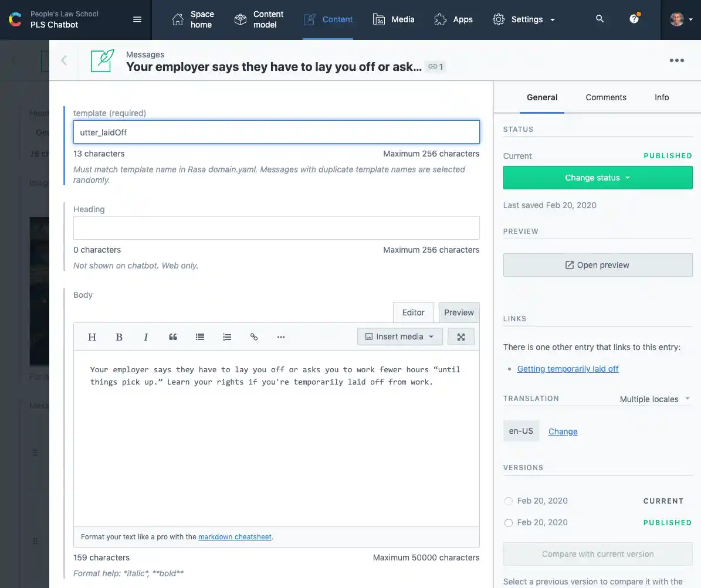Screen dimensions: 701x588
Task: Click the link count badge
Action: coord(436,67)
